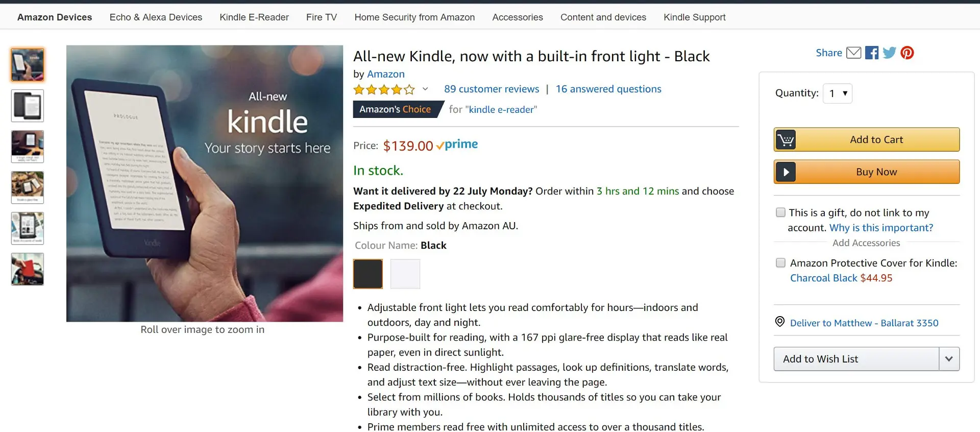View the 16 answered questions
980x432 pixels.
tap(608, 89)
